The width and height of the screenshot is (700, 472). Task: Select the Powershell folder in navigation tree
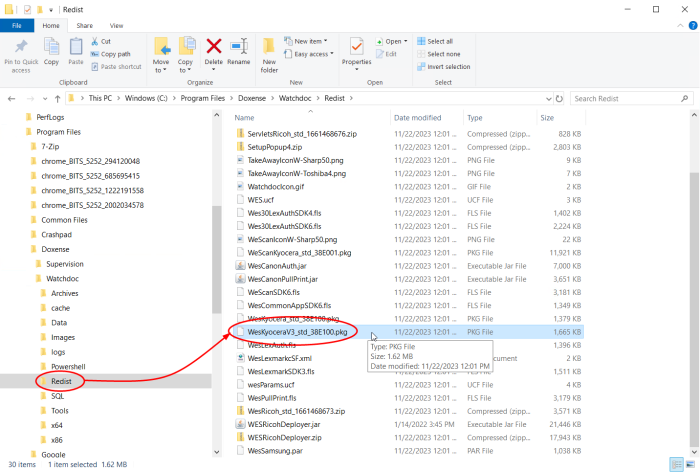click(67, 367)
